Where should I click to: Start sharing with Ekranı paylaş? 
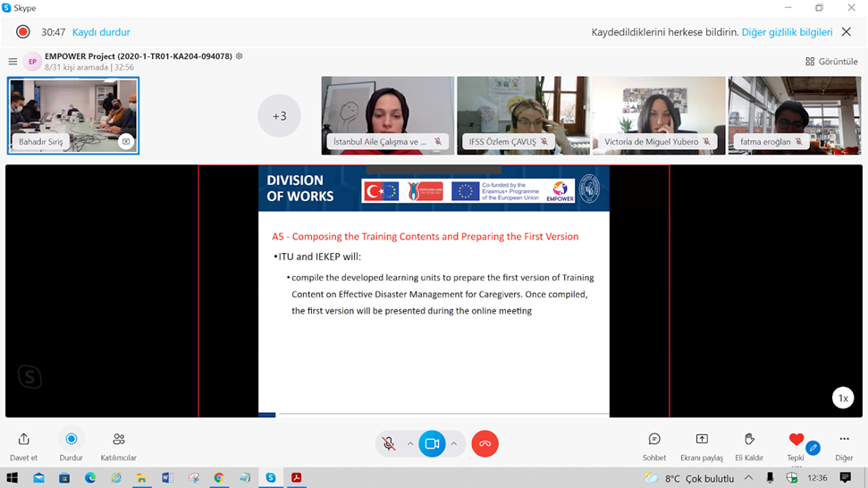click(x=702, y=440)
